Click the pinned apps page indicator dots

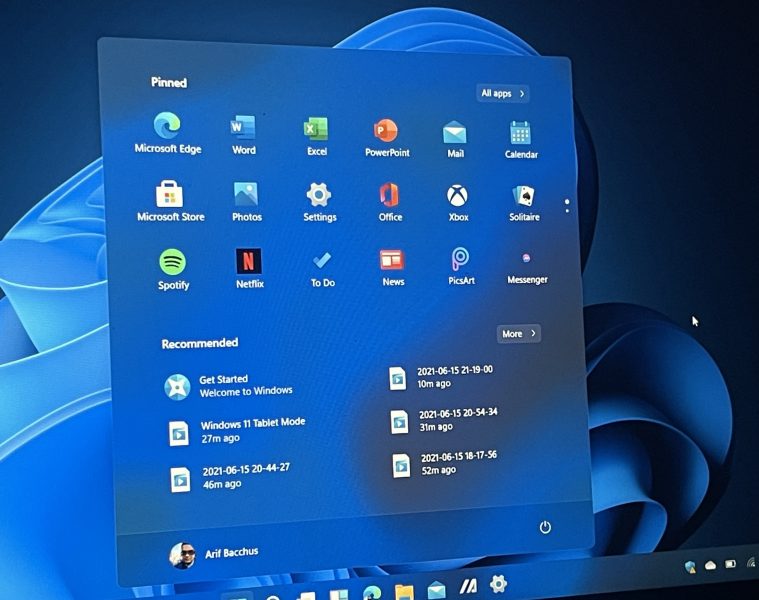[x=567, y=206]
